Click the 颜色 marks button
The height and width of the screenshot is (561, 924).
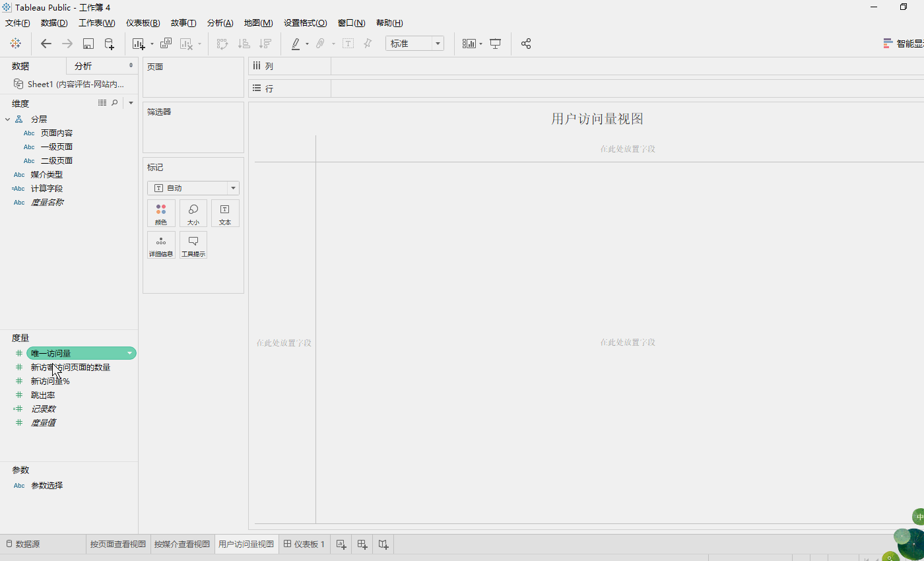161,214
